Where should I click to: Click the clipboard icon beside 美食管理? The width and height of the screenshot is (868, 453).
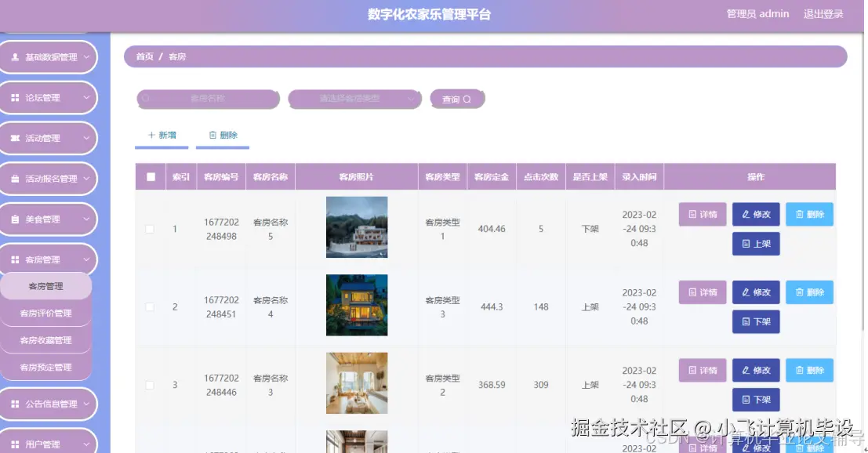click(15, 219)
